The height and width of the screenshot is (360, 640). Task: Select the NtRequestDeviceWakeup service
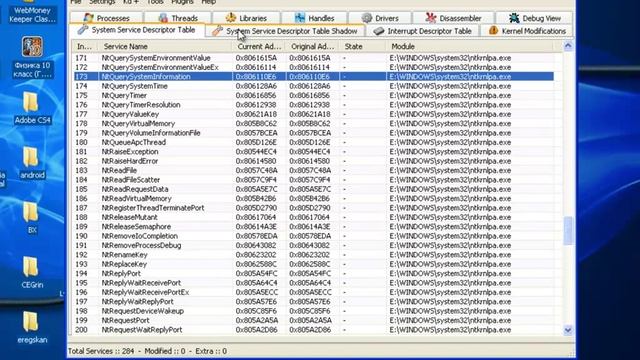click(313, 311)
